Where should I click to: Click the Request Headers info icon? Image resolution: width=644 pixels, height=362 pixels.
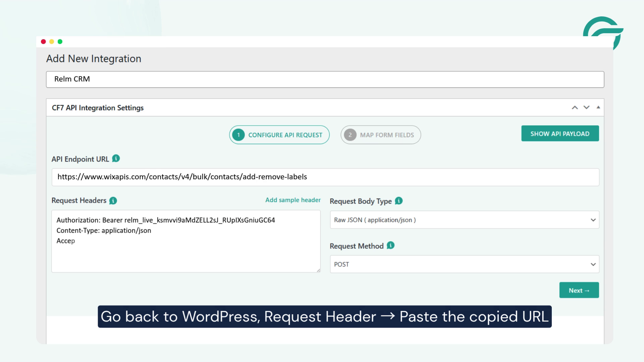click(x=113, y=200)
